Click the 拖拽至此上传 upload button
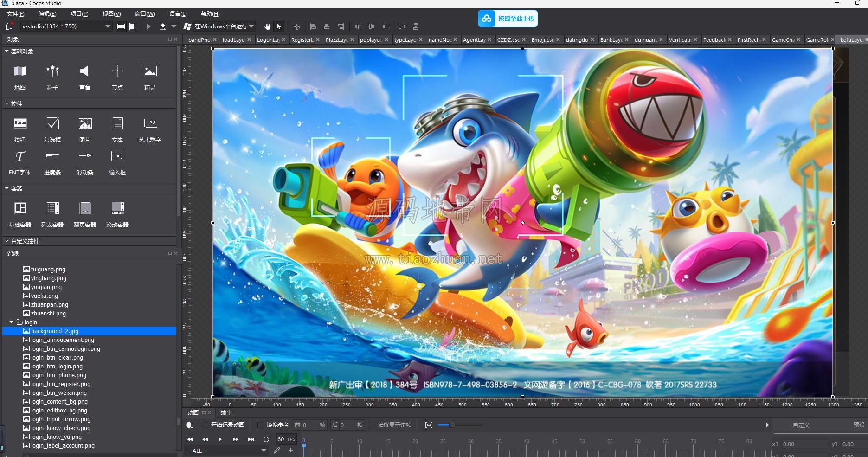The width and height of the screenshot is (868, 457). coord(508,19)
